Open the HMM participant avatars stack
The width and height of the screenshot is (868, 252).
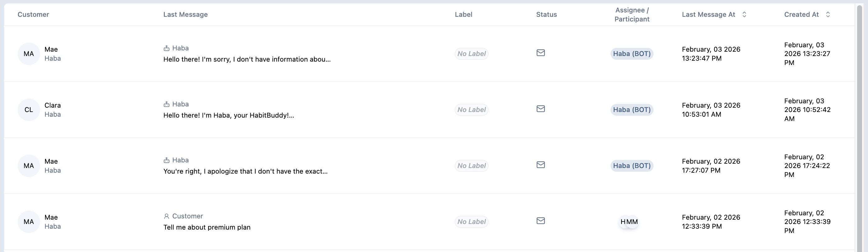pos(629,222)
